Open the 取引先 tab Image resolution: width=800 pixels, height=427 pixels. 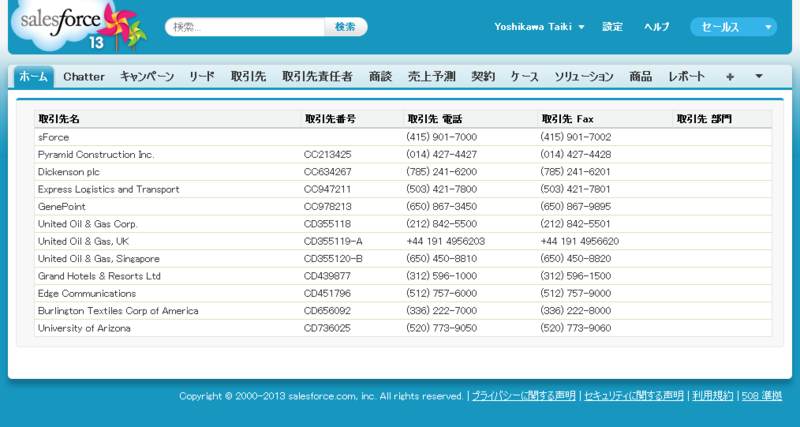coord(248,77)
